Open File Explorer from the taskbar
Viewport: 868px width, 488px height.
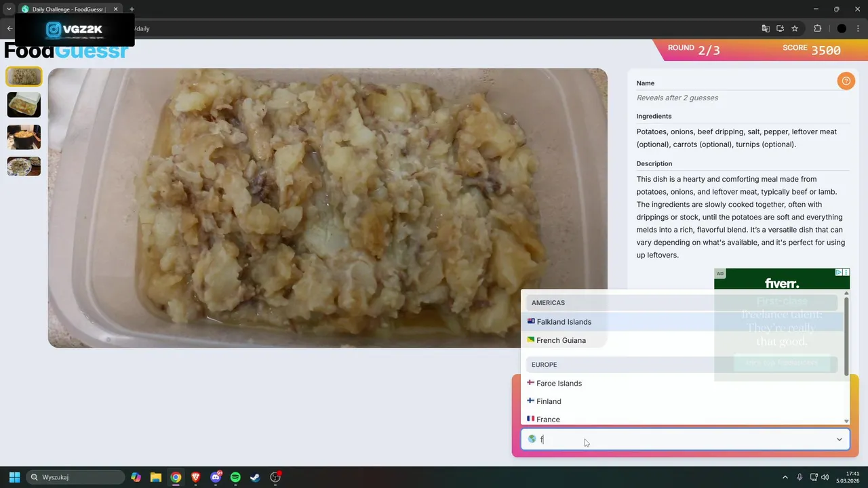156,477
